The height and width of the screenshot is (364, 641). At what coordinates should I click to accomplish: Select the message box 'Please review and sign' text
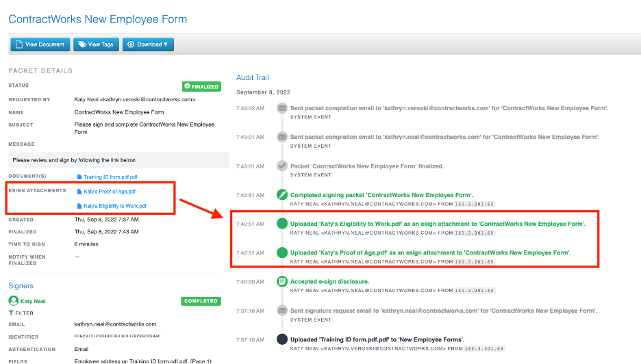[75, 160]
